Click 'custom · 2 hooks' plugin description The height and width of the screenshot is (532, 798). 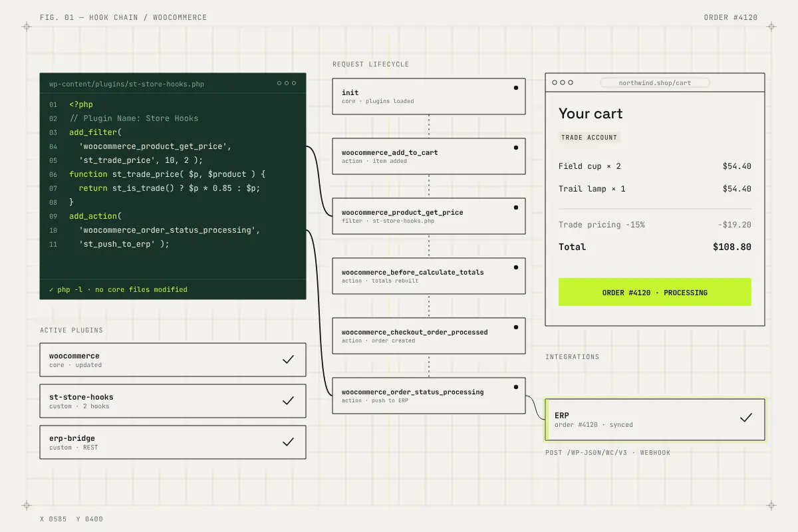click(79, 406)
